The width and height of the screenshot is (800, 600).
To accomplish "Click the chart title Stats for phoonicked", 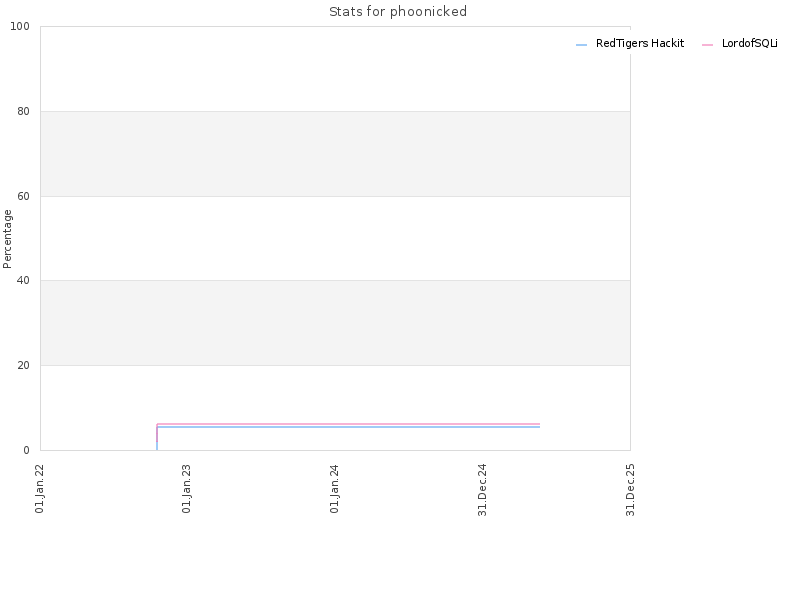I will tap(398, 12).
